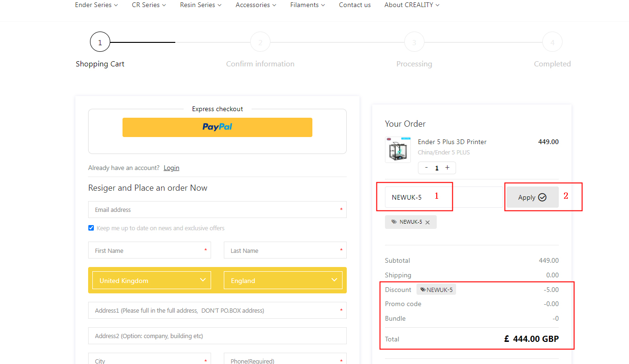The height and width of the screenshot is (364, 629).
Task: Go to the Contact us page
Action: [355, 5]
